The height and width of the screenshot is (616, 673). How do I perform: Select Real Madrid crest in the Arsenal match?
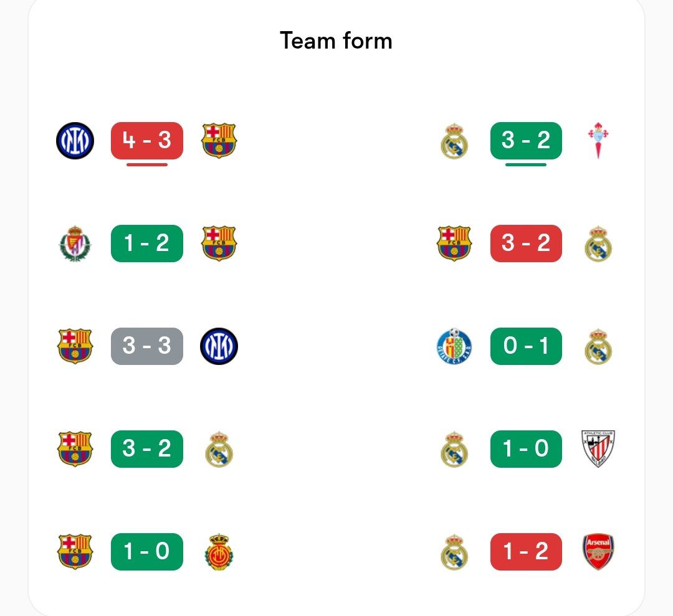[454, 552]
